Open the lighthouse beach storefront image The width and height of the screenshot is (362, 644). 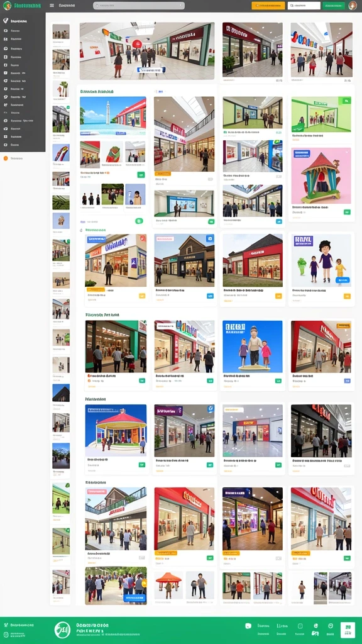(x=113, y=116)
